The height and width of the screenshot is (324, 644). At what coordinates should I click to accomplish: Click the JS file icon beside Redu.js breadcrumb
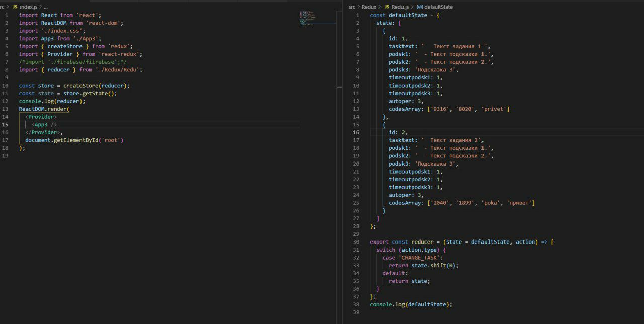click(x=387, y=7)
